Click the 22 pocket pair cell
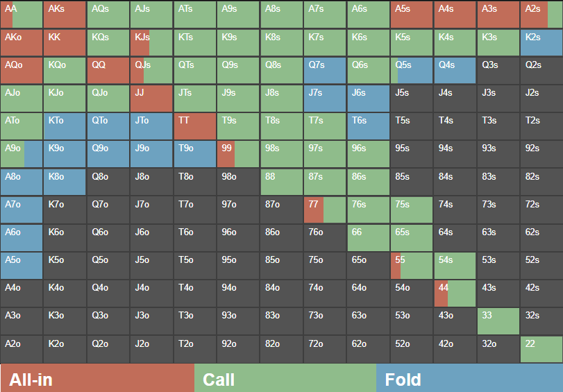Image resolution: width=563 pixels, height=392 pixels. coord(541,349)
